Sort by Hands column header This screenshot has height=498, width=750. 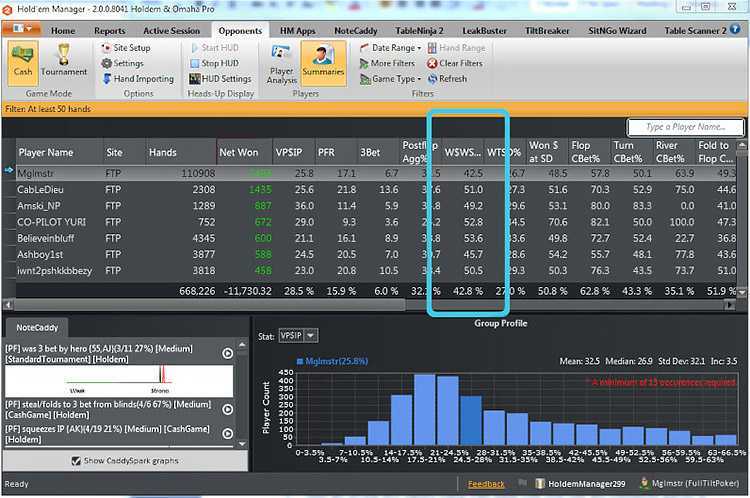(180, 152)
